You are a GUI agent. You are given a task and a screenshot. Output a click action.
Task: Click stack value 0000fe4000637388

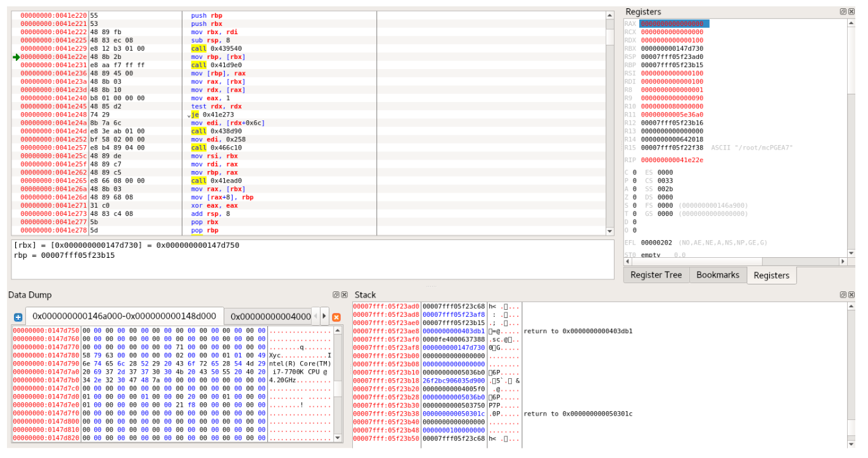tap(454, 339)
